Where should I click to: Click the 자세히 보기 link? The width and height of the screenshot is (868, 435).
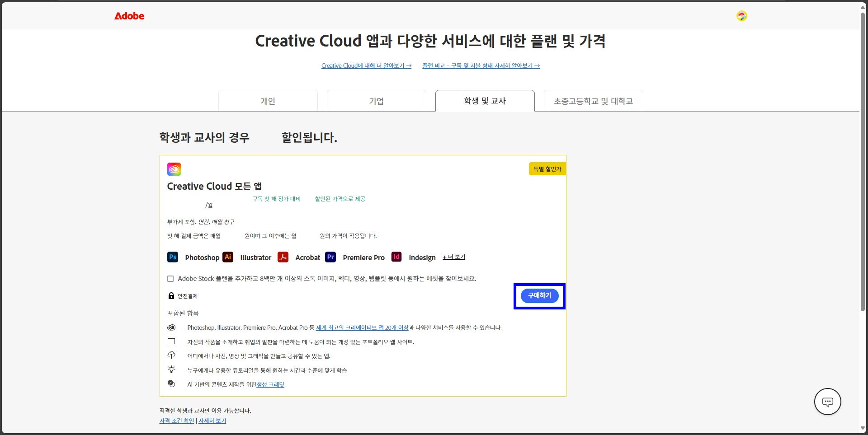coord(212,421)
